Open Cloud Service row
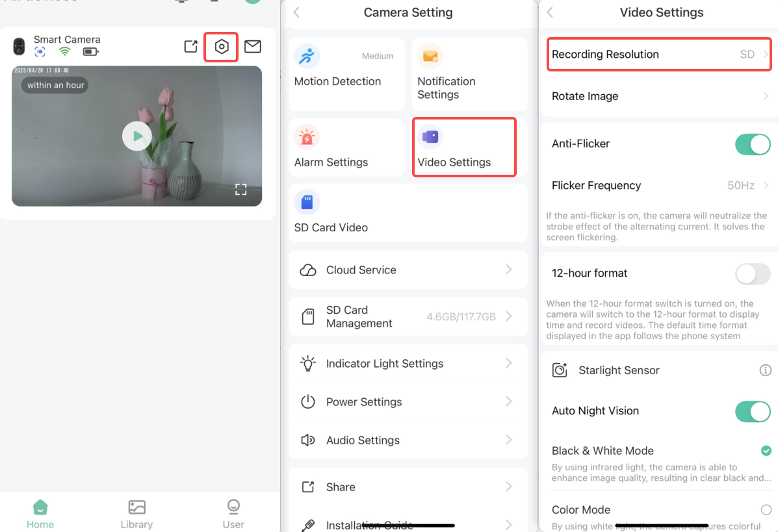 coord(408,270)
